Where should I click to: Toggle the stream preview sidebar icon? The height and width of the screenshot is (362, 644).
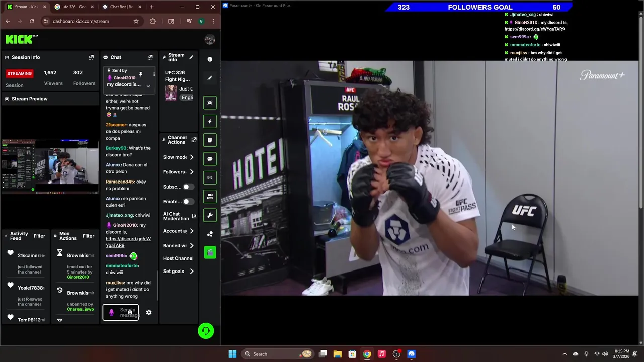click(210, 102)
